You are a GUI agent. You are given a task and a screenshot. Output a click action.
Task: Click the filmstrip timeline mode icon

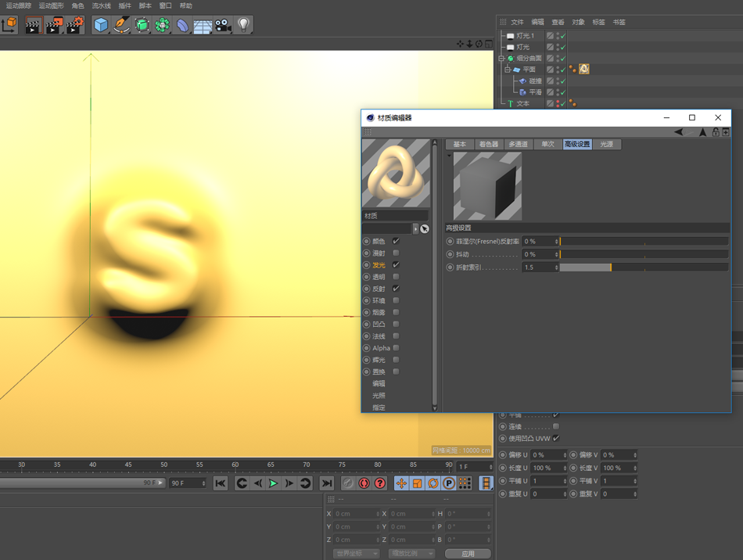(x=486, y=483)
